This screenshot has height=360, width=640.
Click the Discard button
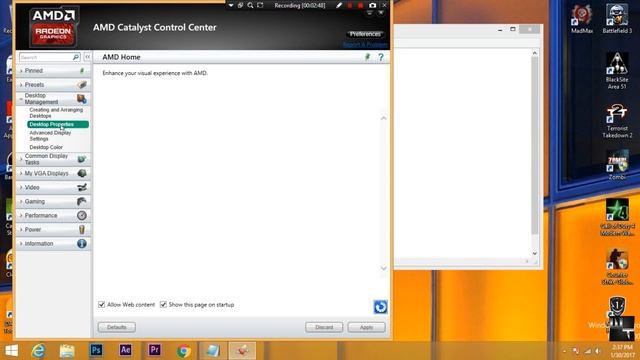click(324, 327)
